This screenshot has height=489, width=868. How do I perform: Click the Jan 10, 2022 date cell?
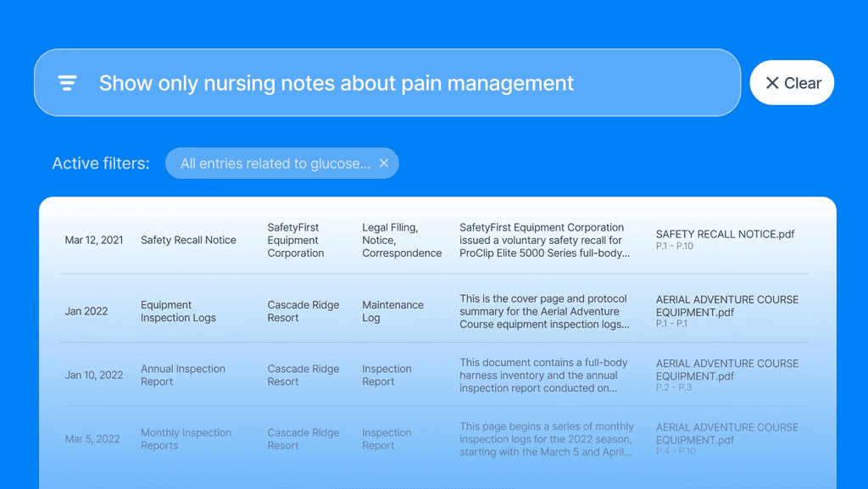(94, 375)
